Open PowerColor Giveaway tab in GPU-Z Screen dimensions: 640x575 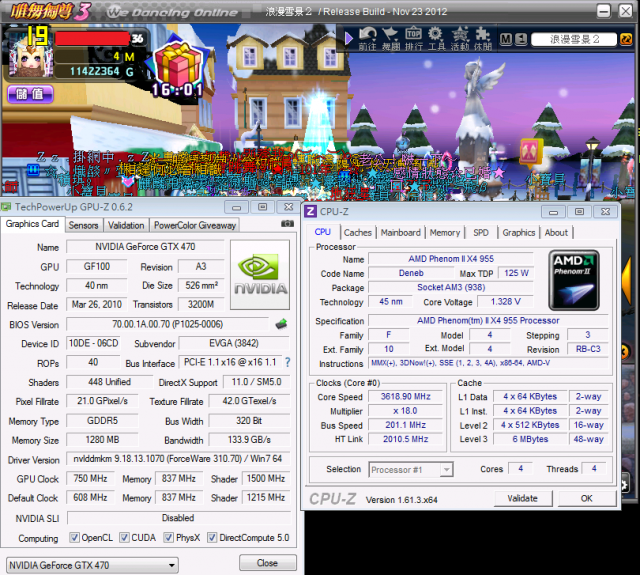[x=195, y=225]
